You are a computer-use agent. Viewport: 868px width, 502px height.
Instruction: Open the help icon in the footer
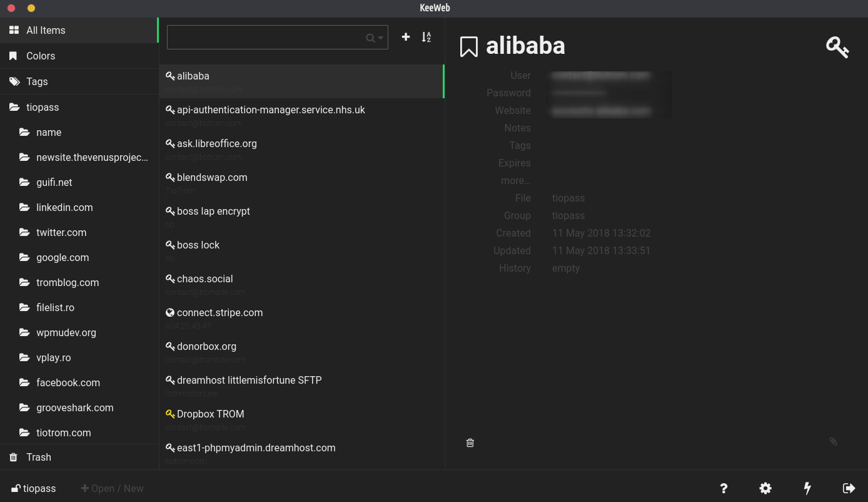click(724, 488)
